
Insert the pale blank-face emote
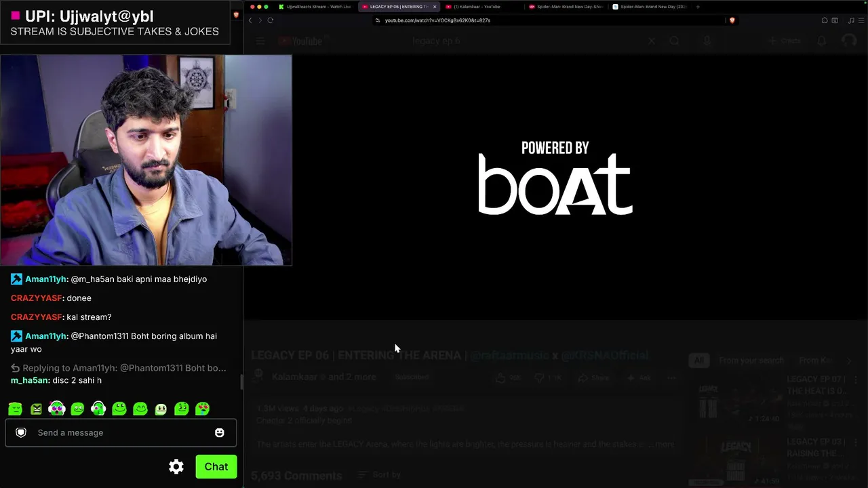(161, 409)
